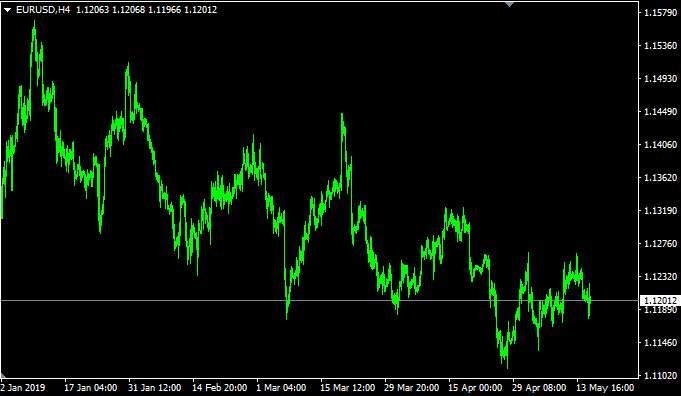
Task: Click the 1.14060 price axis label
Action: click(x=661, y=145)
